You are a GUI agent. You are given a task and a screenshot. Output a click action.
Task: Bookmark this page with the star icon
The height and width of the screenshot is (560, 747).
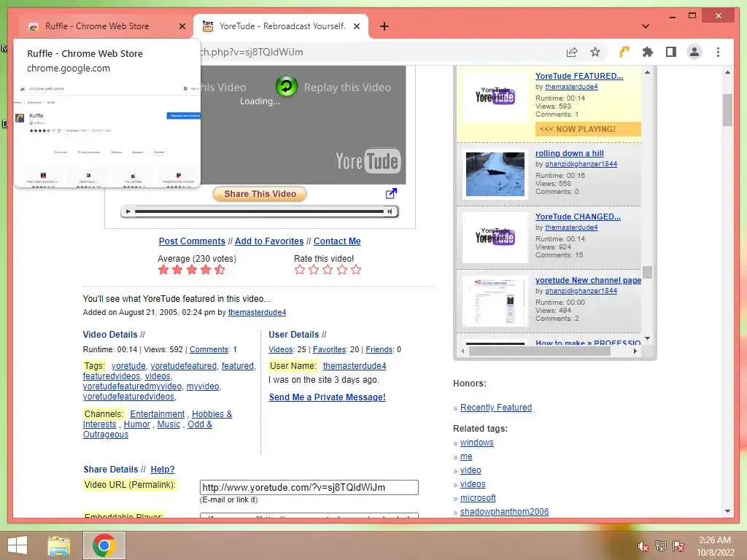[x=595, y=52]
